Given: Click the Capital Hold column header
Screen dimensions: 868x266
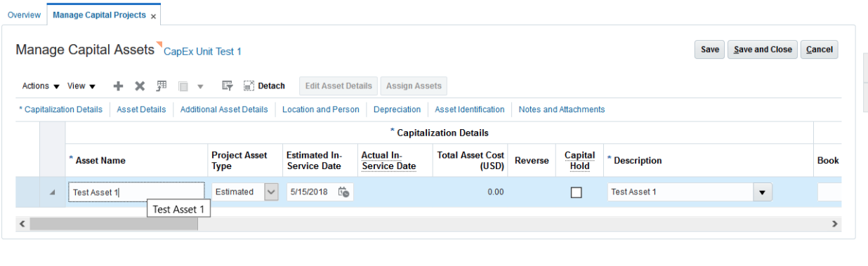Looking at the screenshot, I should (x=579, y=161).
